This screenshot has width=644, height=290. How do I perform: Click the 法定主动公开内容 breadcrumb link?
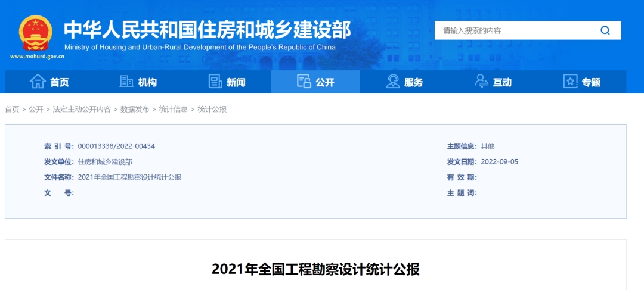82,110
